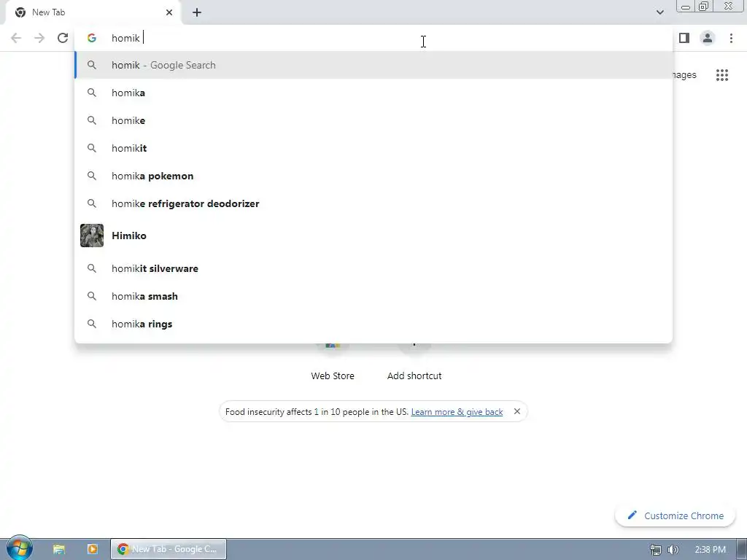Open a new tab with plus button
The image size is (747, 560).
[x=197, y=12]
